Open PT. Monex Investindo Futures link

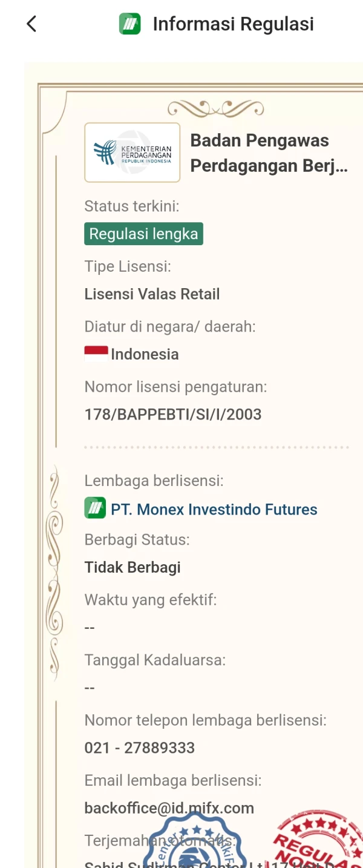[214, 510]
